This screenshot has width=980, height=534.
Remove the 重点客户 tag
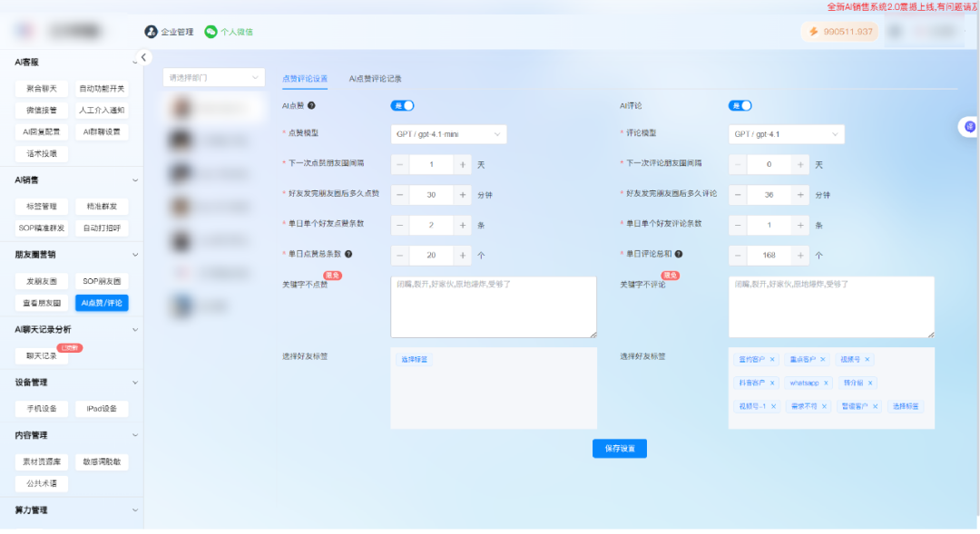823,360
